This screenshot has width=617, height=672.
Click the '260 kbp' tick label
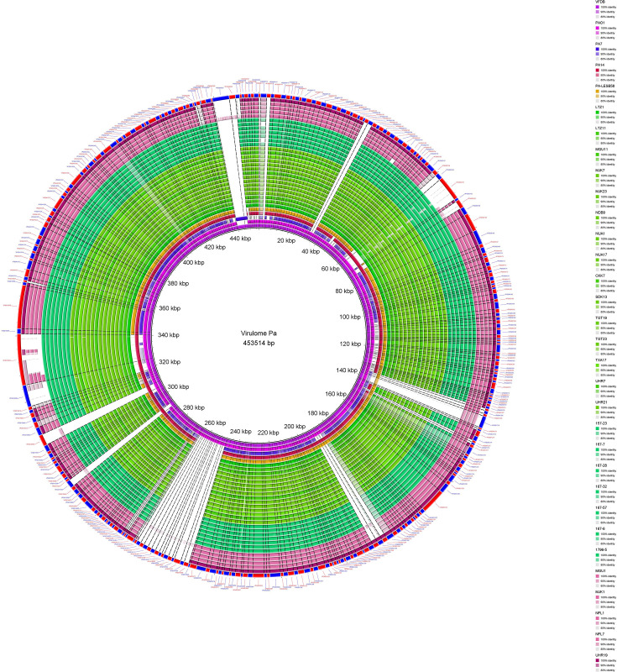[215, 423]
